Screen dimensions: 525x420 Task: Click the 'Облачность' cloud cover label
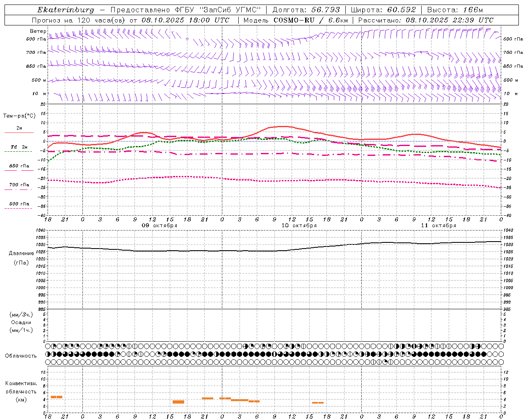(x=21, y=356)
